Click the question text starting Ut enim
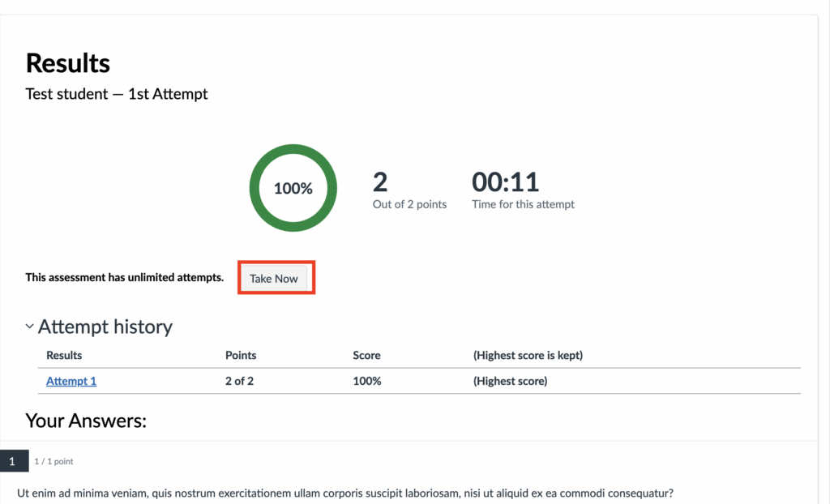 tap(345, 493)
